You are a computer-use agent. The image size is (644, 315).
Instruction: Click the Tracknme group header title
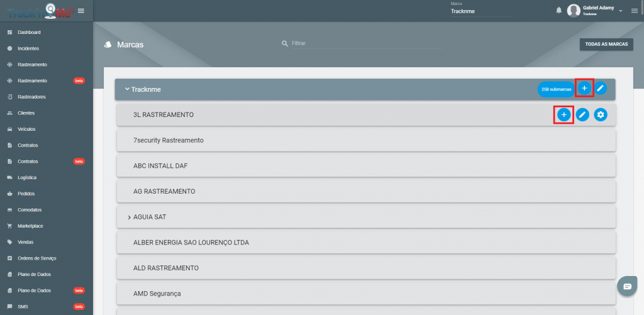pos(146,89)
